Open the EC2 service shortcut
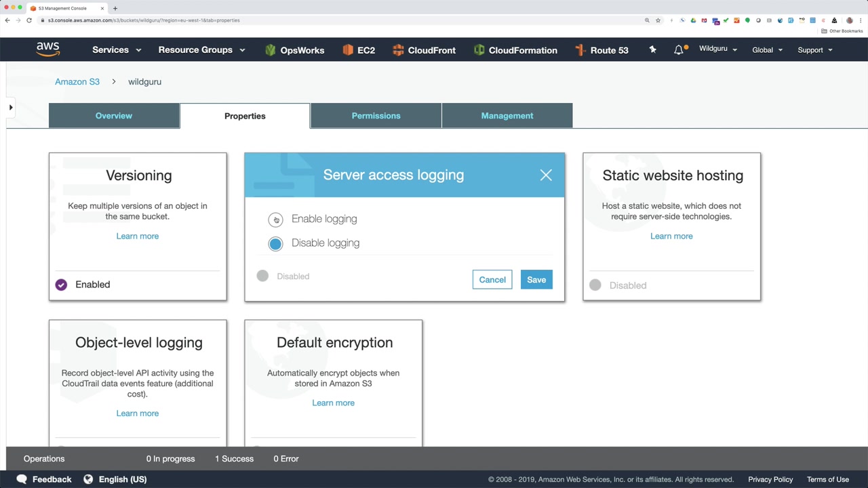 pyautogui.click(x=359, y=50)
